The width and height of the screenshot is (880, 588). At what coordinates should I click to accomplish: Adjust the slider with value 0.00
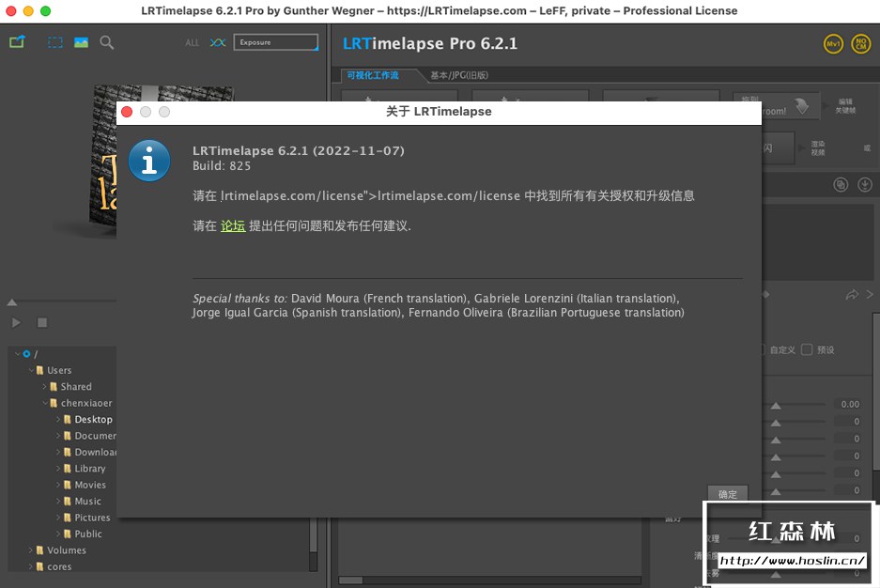pyautogui.click(x=776, y=405)
